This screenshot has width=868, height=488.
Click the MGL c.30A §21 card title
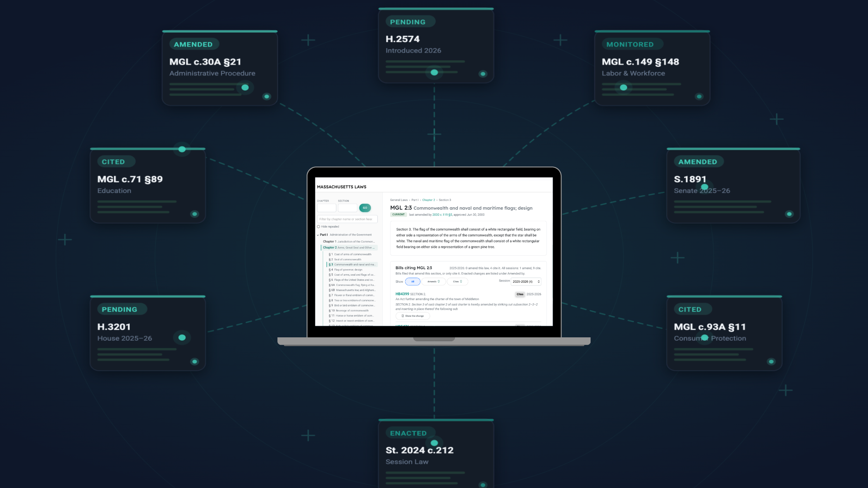point(205,62)
